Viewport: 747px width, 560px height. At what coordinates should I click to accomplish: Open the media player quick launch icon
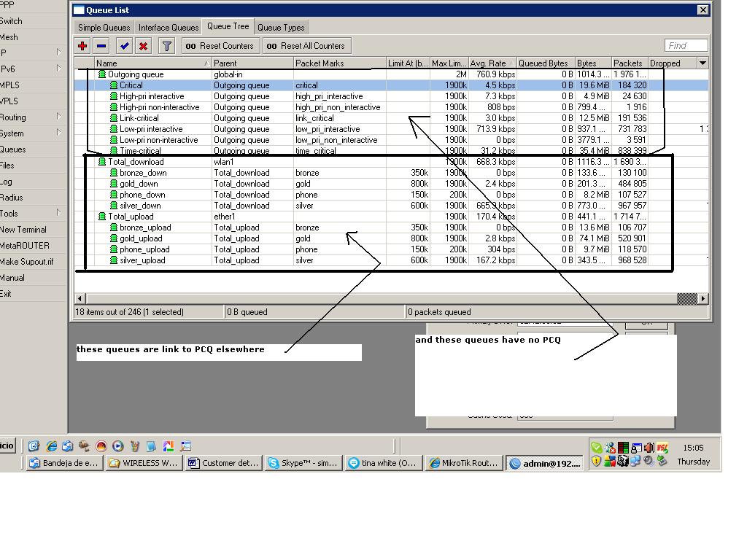117,446
